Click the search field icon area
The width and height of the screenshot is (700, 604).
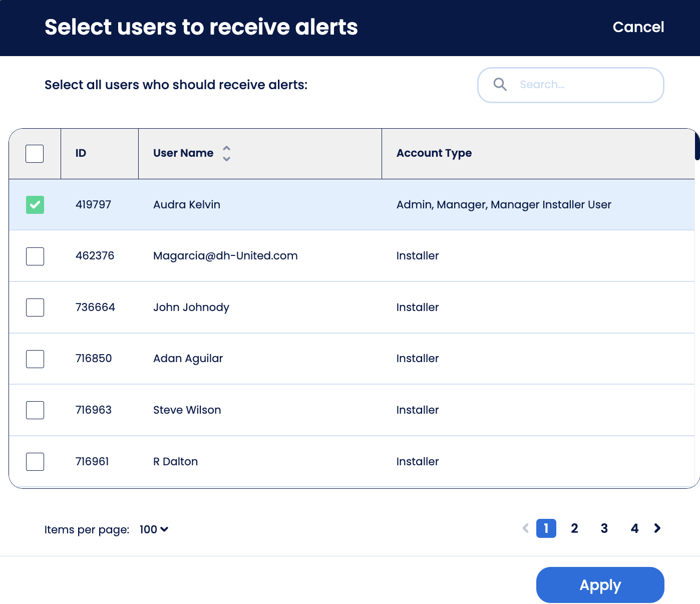click(x=500, y=85)
